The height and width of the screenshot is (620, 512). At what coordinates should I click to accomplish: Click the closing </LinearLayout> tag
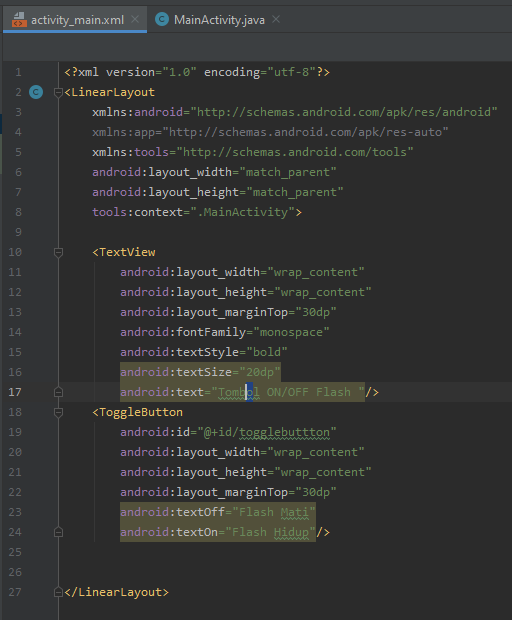tap(116, 592)
